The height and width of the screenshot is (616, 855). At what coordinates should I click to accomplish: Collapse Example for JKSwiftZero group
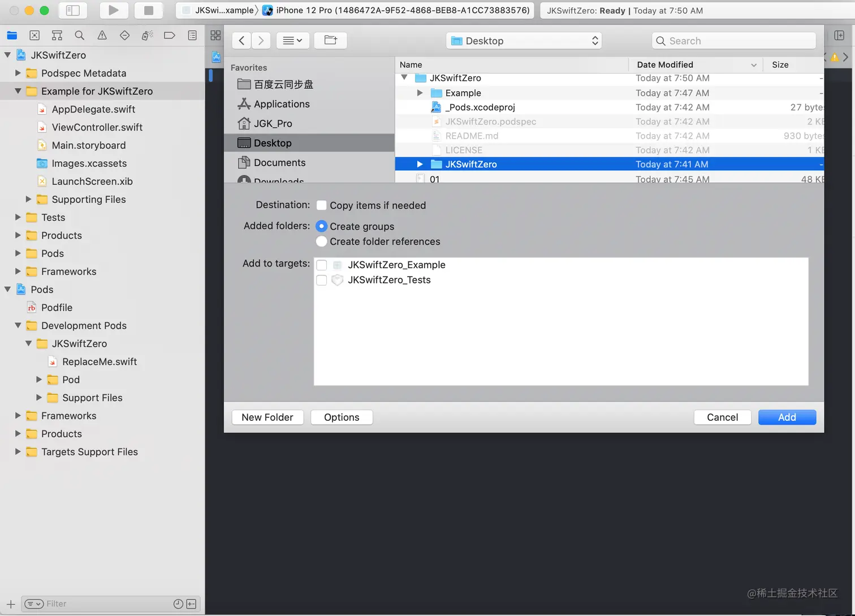coord(18,91)
